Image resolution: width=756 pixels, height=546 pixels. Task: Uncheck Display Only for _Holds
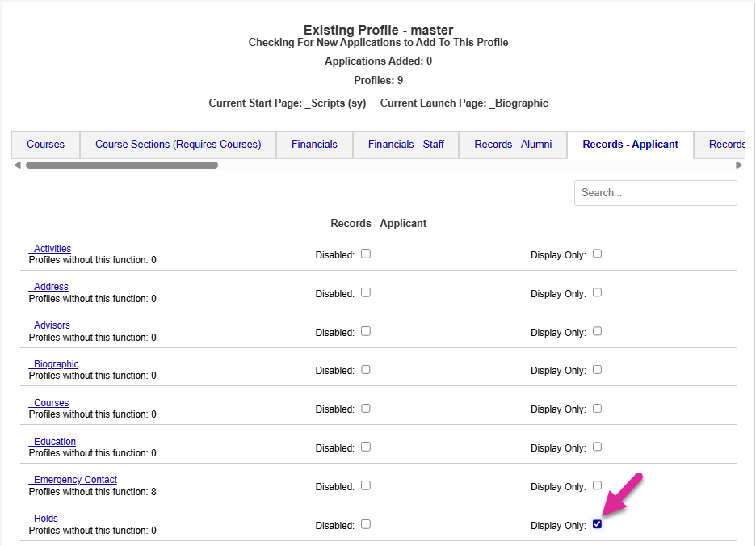pos(597,524)
